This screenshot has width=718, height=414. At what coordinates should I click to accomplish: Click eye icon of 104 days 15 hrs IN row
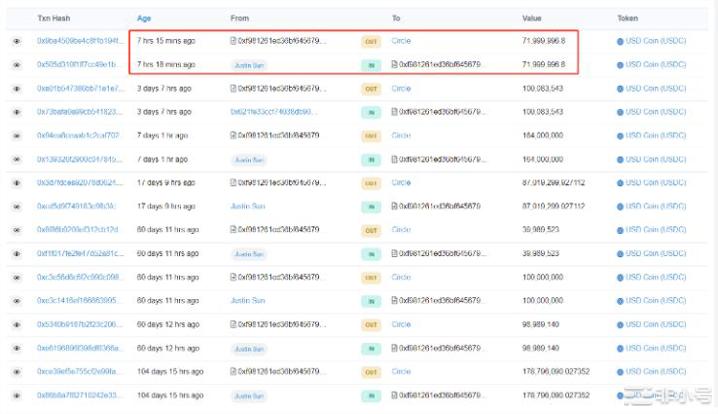pyautogui.click(x=17, y=395)
